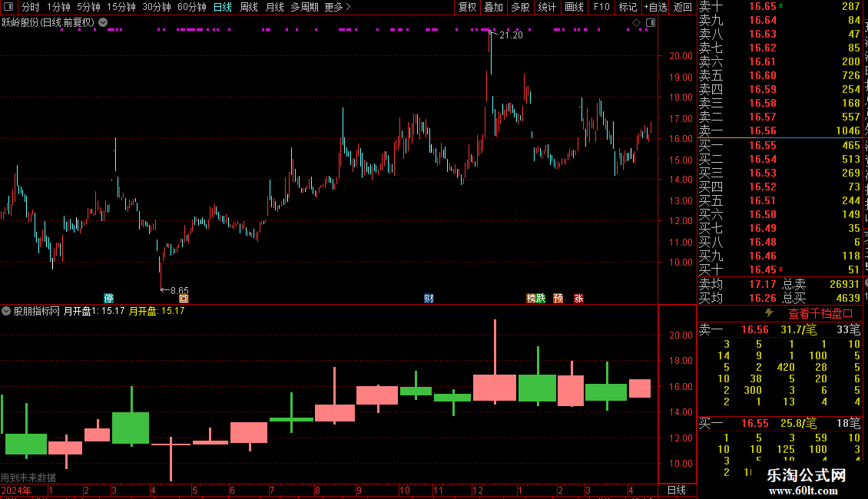Click the yellow 月开盘 indicator label

click(157, 311)
